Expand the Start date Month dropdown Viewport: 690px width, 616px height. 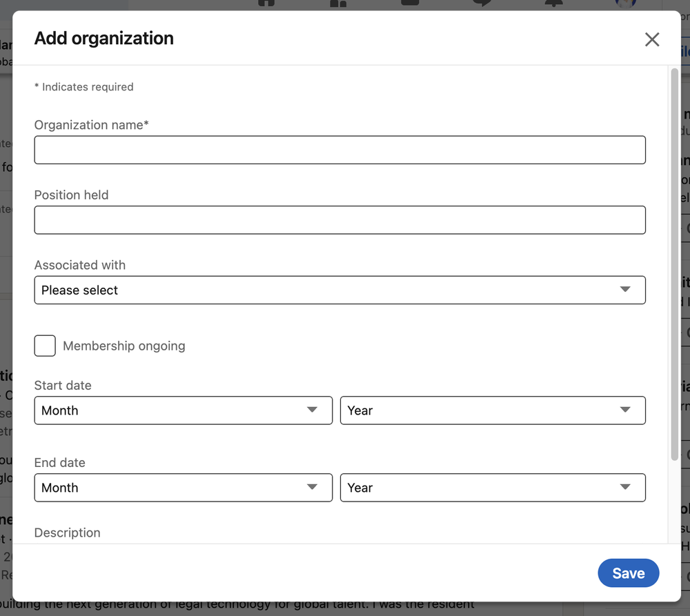click(183, 410)
